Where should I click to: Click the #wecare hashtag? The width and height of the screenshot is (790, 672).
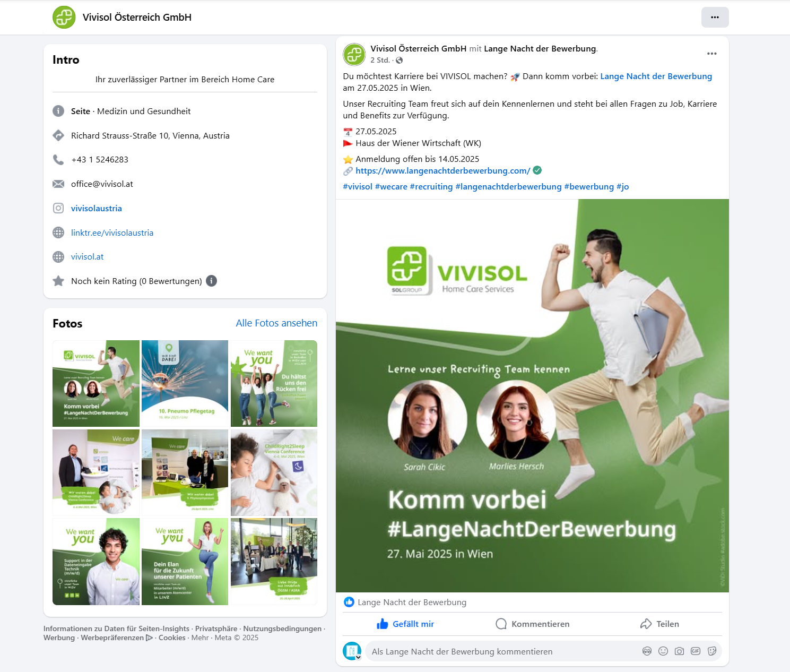click(391, 186)
